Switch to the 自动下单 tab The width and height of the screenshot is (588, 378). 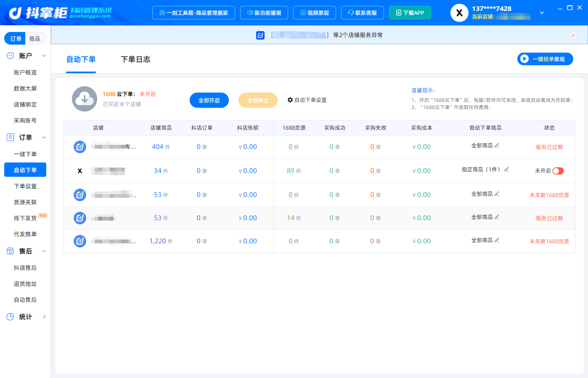click(81, 59)
